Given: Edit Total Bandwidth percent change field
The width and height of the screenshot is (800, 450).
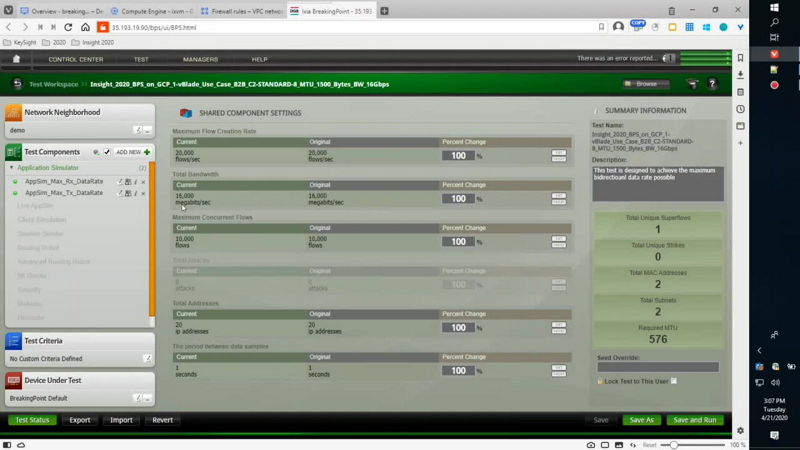Looking at the screenshot, I should coord(458,198).
